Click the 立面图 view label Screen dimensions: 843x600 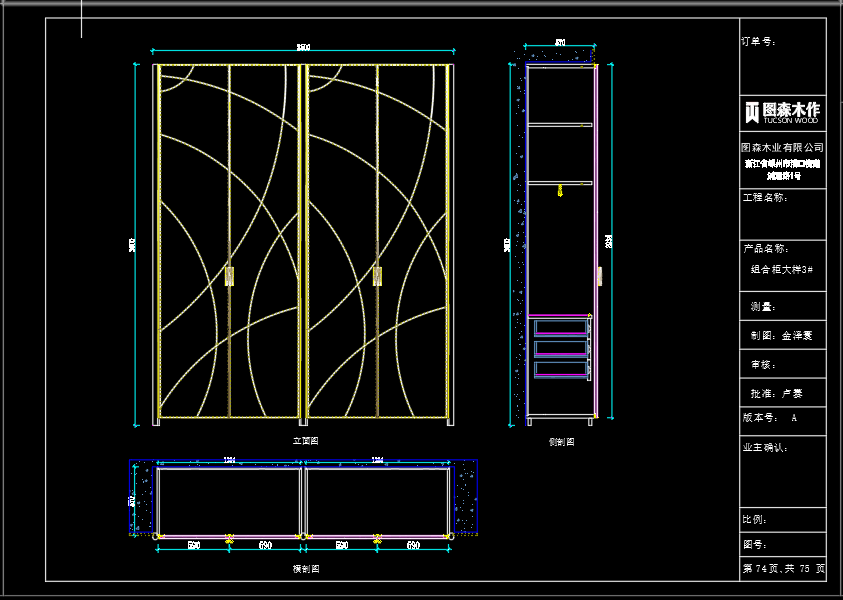[x=305, y=440]
